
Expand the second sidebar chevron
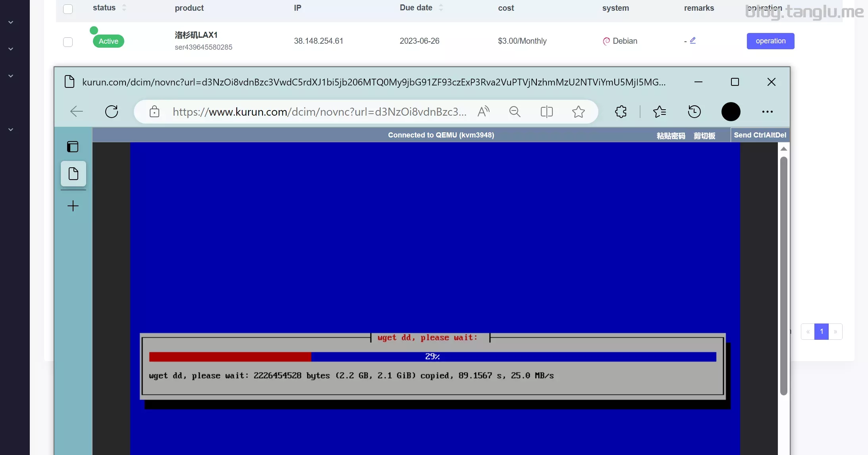(11, 49)
